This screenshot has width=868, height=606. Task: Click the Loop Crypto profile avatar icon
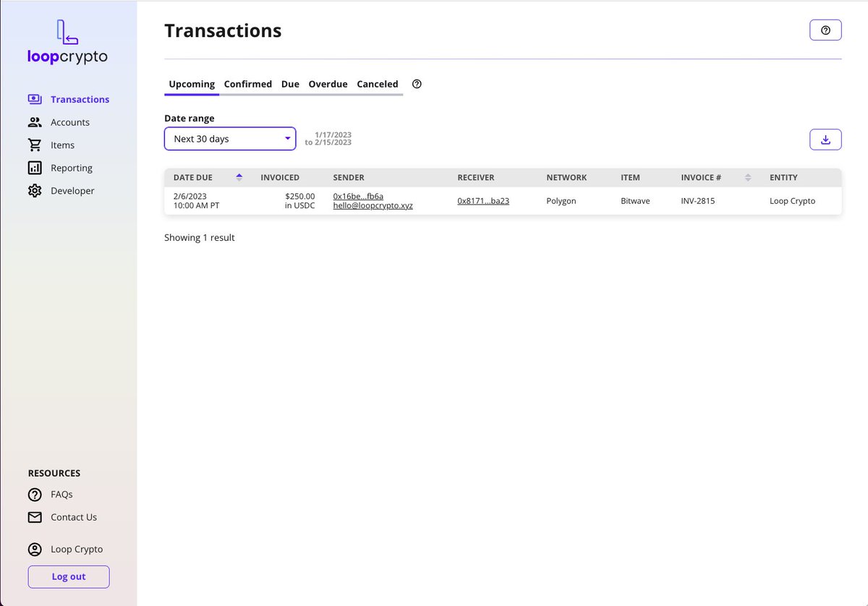coord(35,549)
